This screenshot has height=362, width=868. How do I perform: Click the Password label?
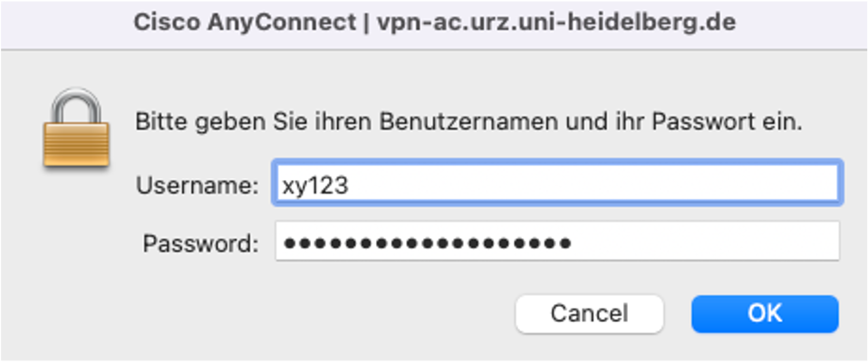click(x=200, y=243)
